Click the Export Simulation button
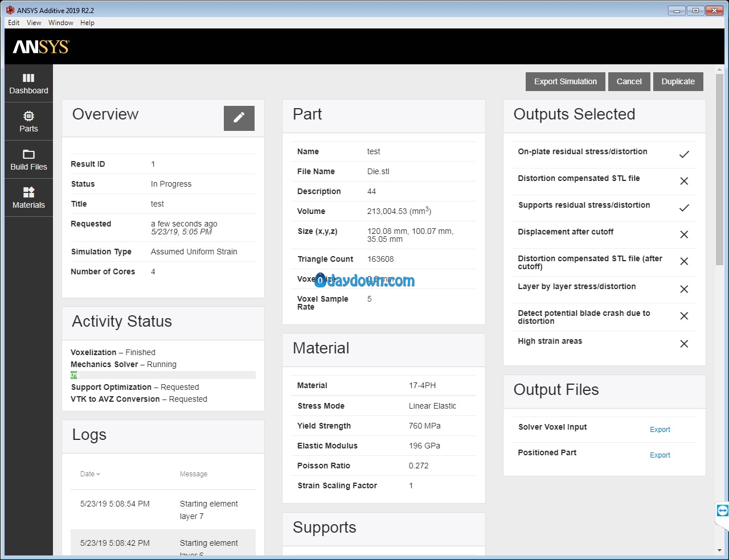 566,81
